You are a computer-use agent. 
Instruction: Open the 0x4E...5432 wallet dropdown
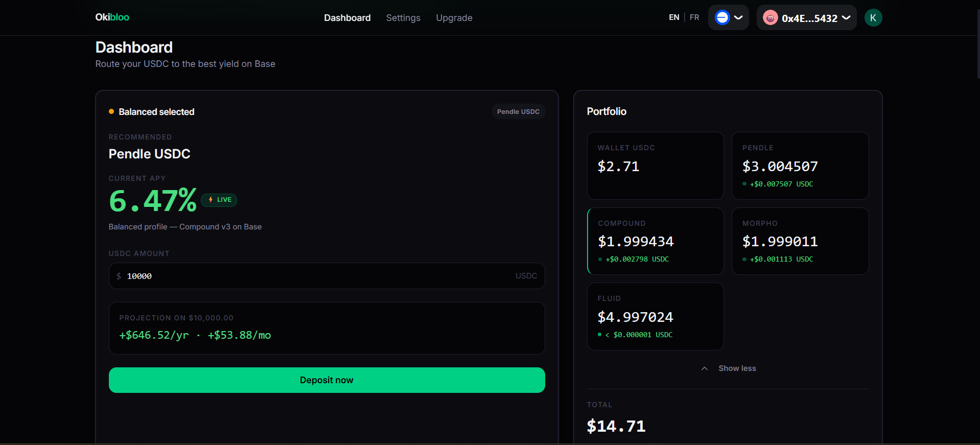[x=807, y=17]
